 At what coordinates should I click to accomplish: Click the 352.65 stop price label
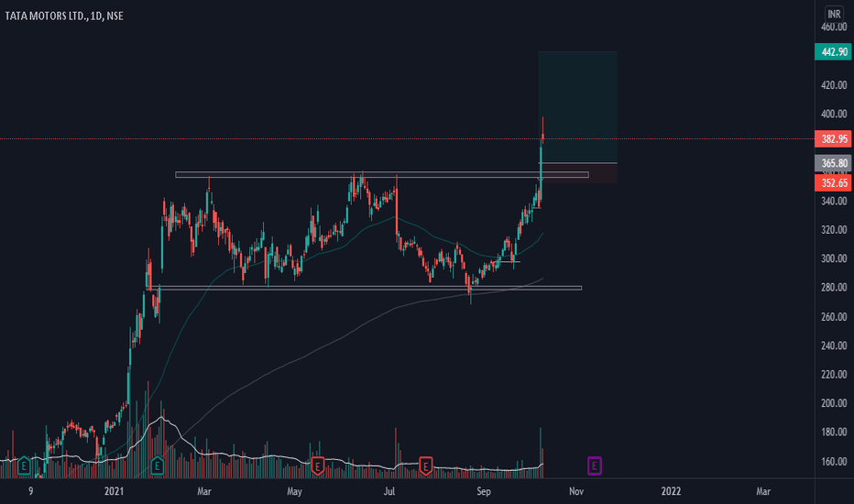(x=833, y=183)
